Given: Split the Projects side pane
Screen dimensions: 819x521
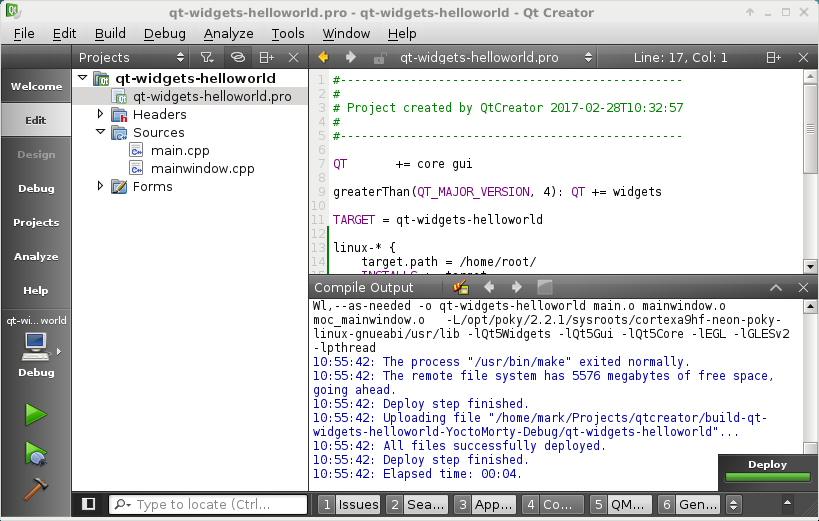Looking at the screenshot, I should [267, 57].
